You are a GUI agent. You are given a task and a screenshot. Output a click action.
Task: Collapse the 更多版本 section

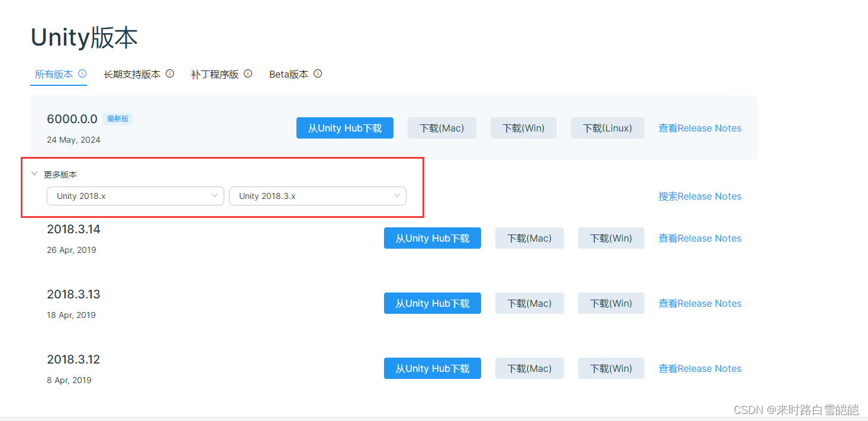pos(34,173)
